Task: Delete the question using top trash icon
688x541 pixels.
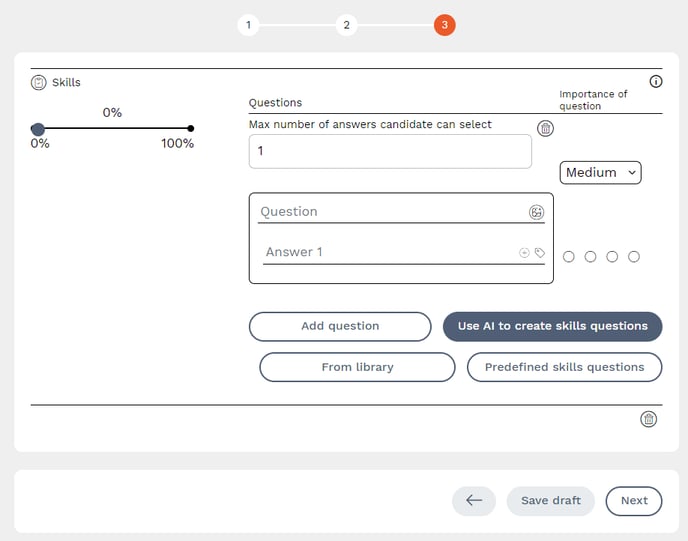Action: point(545,128)
